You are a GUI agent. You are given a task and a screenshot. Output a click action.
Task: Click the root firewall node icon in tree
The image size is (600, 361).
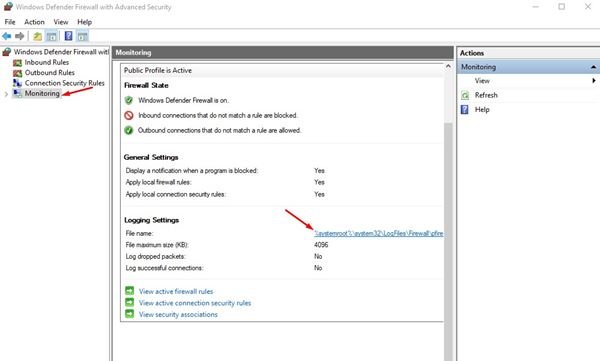(7, 52)
